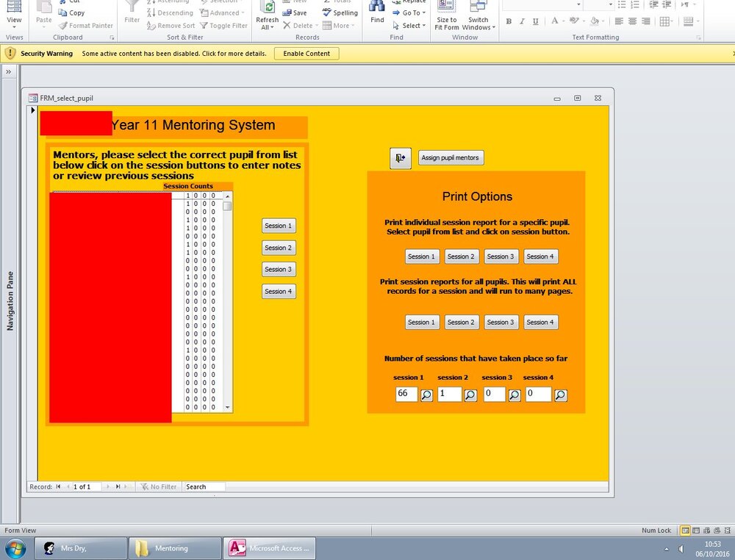Screen dimensions: 735x560
Task: Save the record using ribbon Save
Action: coord(295,12)
